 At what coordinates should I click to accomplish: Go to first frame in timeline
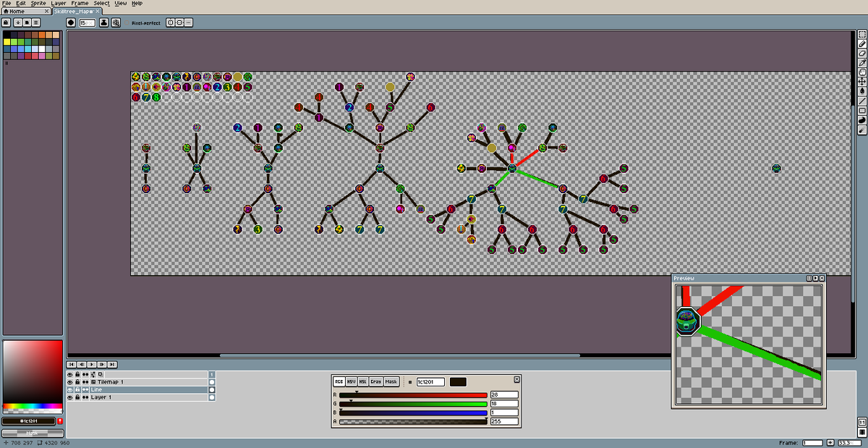pyautogui.click(x=72, y=364)
